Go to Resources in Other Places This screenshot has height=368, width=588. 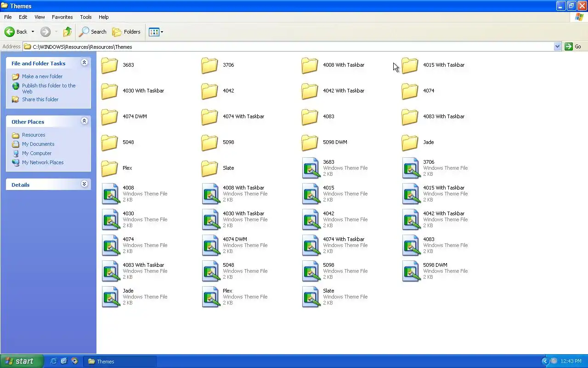tap(34, 135)
